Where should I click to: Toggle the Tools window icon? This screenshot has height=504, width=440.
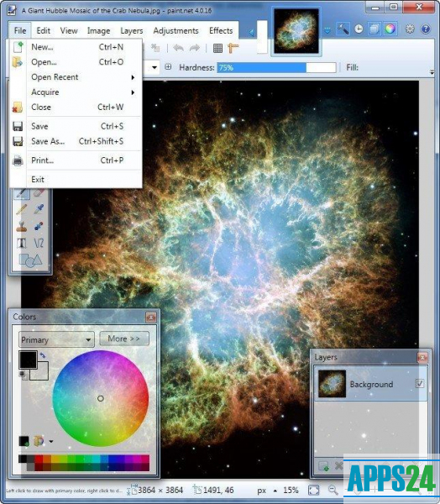[x=343, y=29]
